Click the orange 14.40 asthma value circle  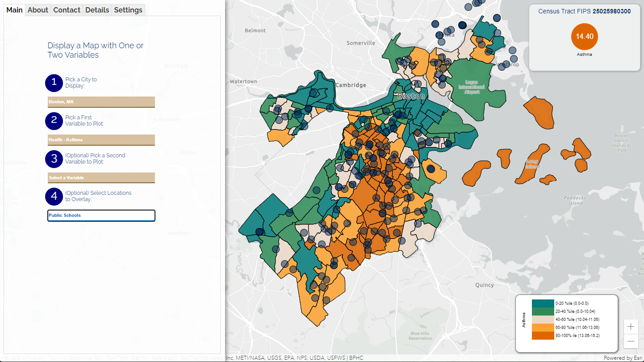584,37
